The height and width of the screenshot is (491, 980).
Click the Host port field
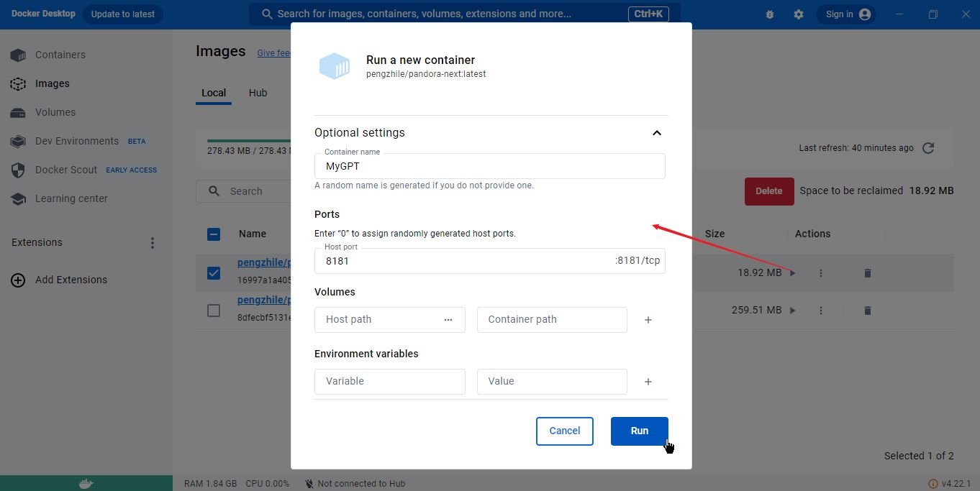460,261
